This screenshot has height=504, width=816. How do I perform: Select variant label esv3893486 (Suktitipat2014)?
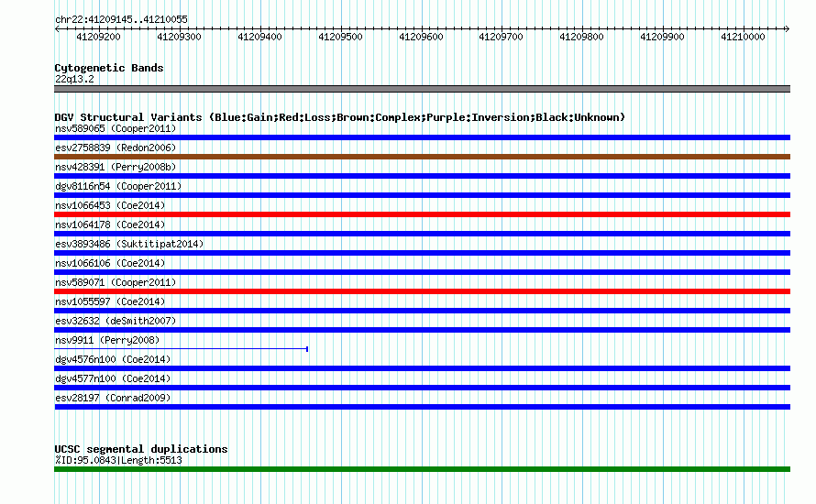(129, 244)
